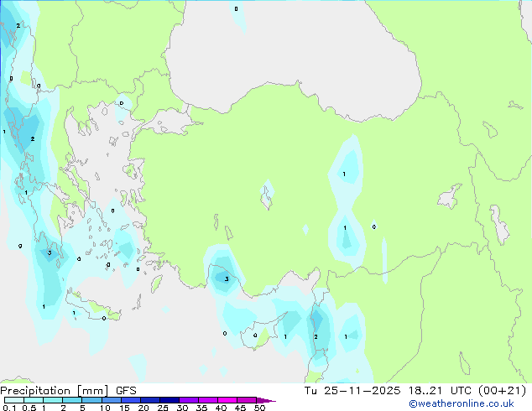Click the 40–45 mm legend color swatch
Screen dimensions: 532x411
(x=227, y=400)
